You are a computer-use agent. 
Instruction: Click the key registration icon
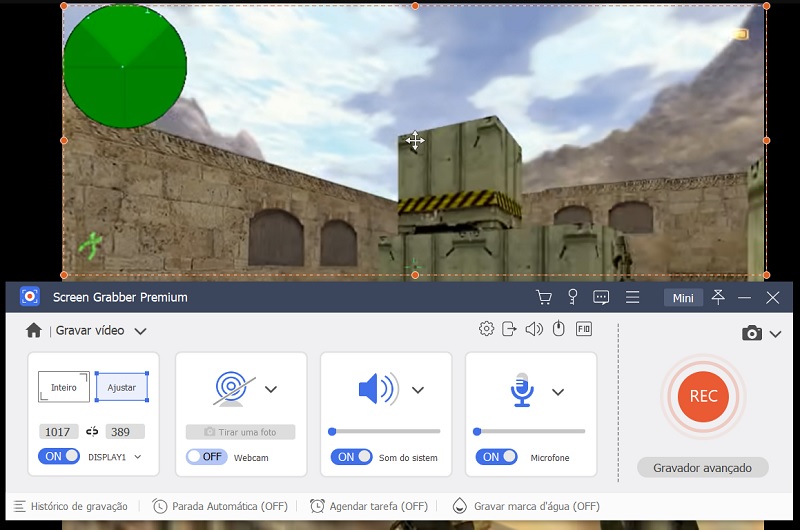tap(572, 297)
